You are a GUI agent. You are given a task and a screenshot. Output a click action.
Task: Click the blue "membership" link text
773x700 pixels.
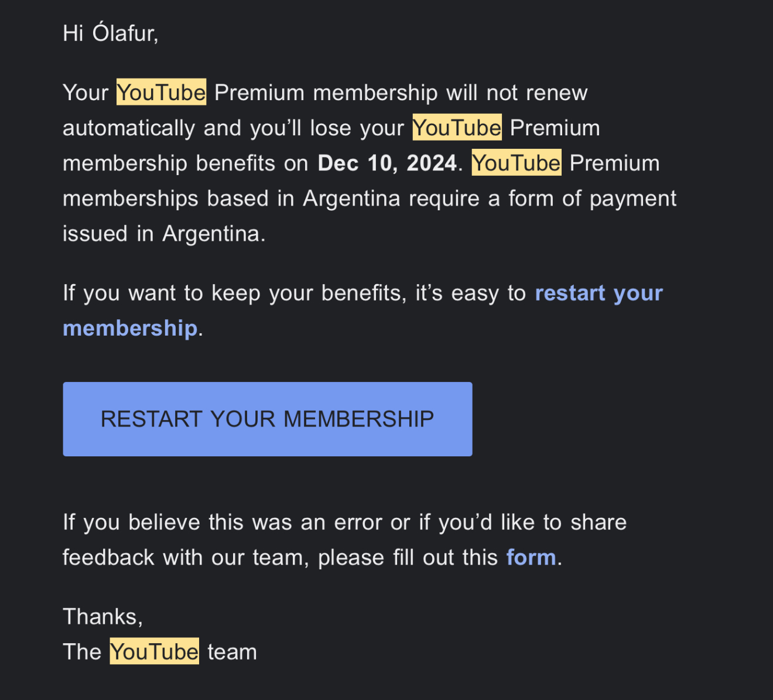tap(129, 328)
